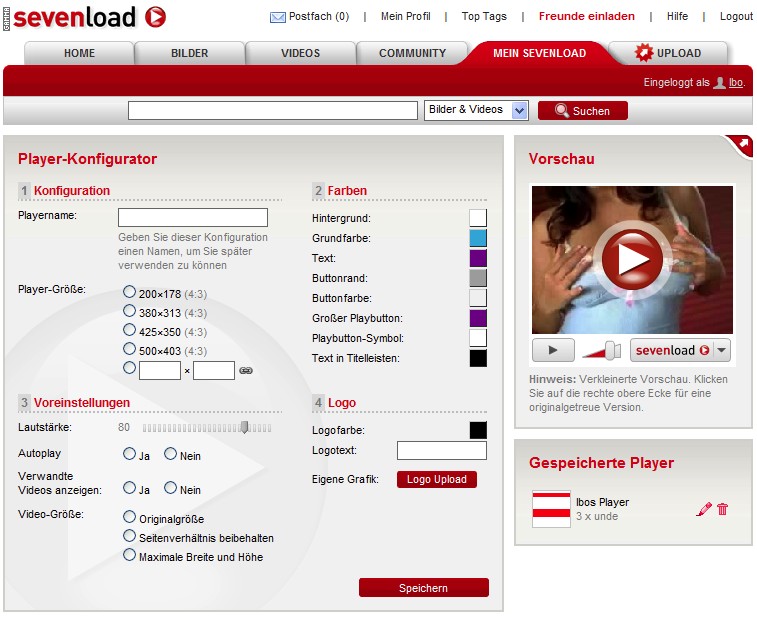Image resolution: width=757 pixels, height=620 pixels.
Task: Set Verwandte Videos anzeigen to Ja
Action: (129, 488)
